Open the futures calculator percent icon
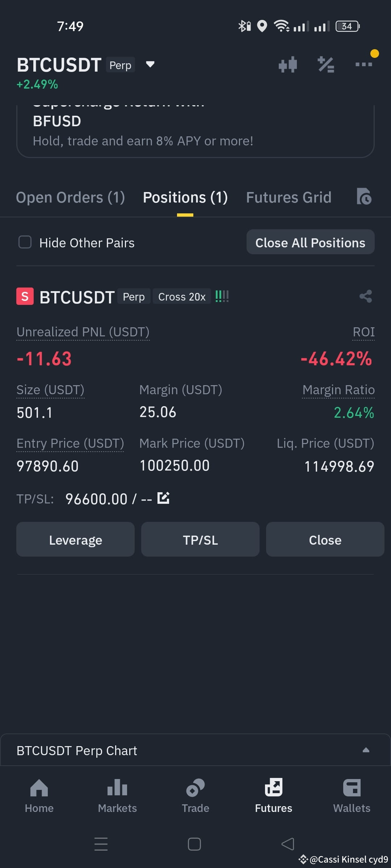Image resolution: width=391 pixels, height=868 pixels. [326, 65]
